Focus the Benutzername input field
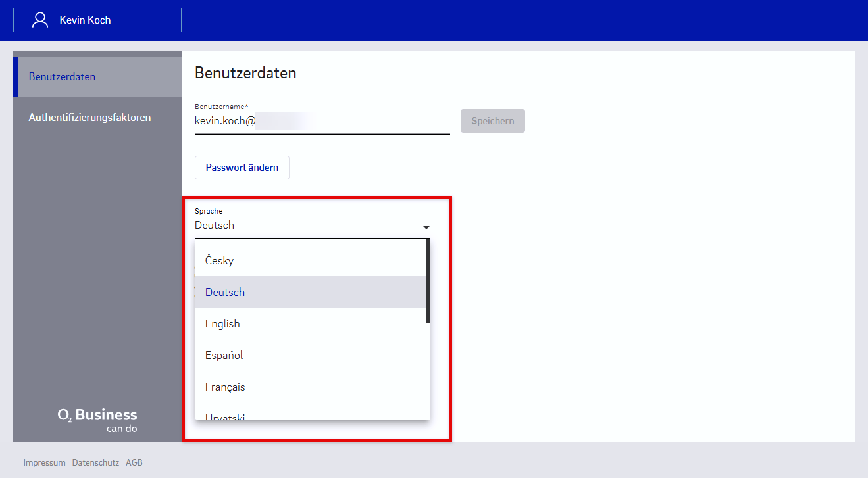Screen dimensions: 868x478 click(322, 121)
